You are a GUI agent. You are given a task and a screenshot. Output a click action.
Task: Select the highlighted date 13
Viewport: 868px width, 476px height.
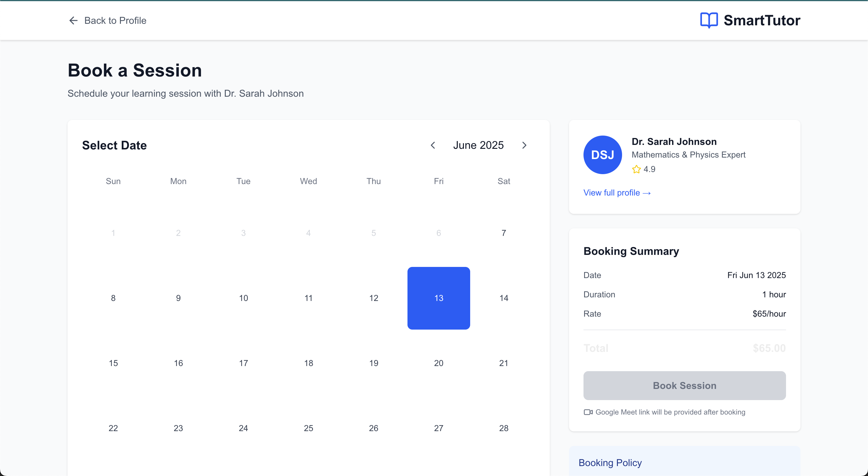439,298
